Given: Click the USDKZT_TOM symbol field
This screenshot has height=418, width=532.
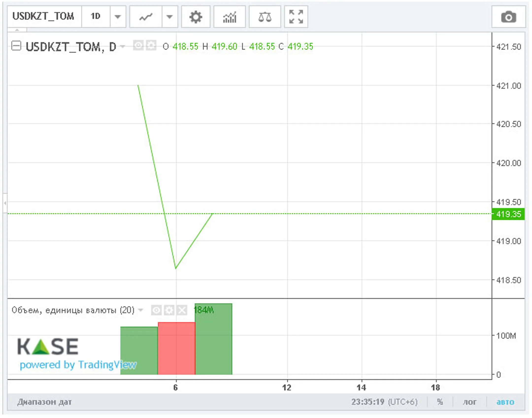Looking at the screenshot, I should [x=43, y=16].
